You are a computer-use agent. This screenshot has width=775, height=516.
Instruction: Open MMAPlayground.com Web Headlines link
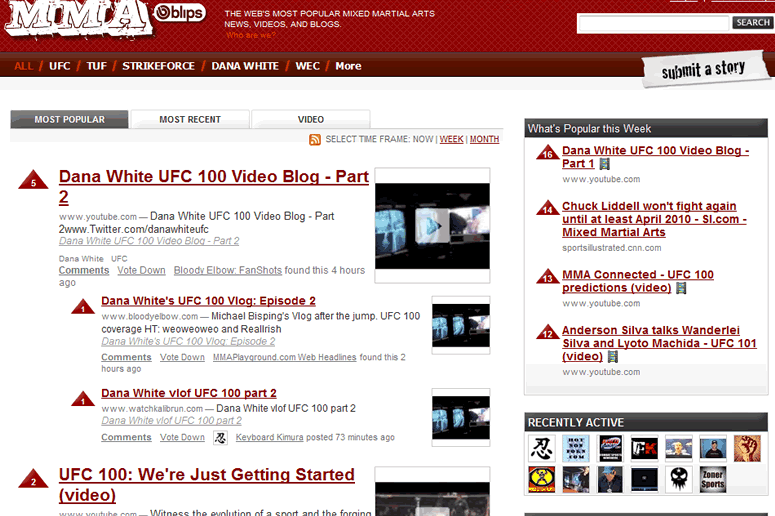(284, 357)
